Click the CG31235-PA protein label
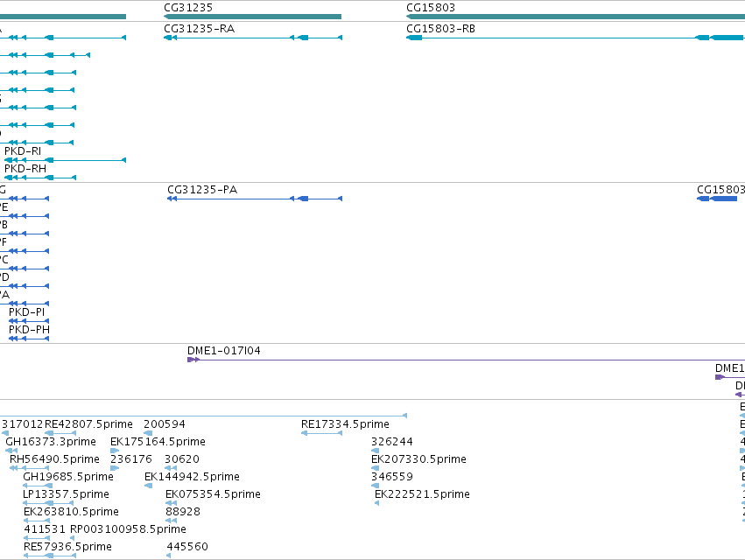The height and width of the screenshot is (560, 745). 202,190
